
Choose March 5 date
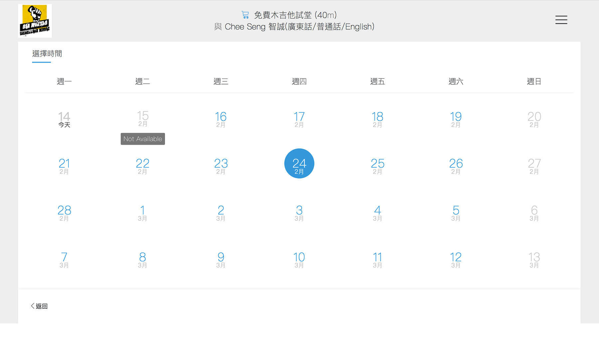456,213
